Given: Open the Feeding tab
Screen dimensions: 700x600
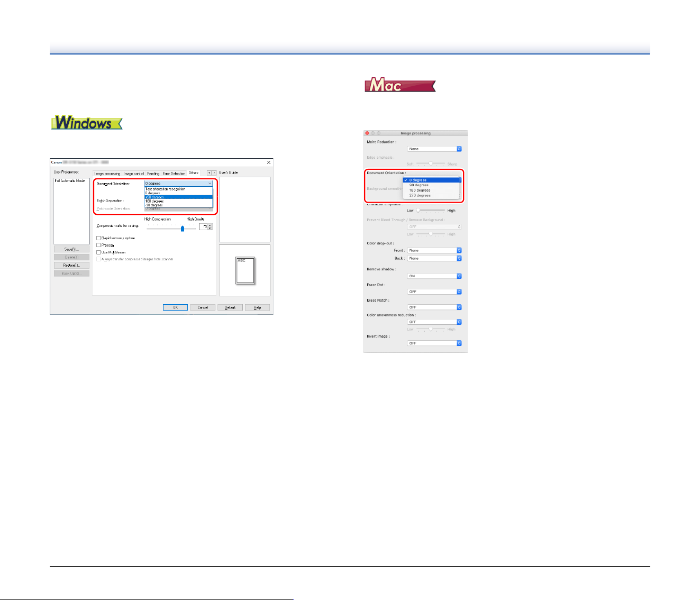Looking at the screenshot, I should (x=153, y=174).
